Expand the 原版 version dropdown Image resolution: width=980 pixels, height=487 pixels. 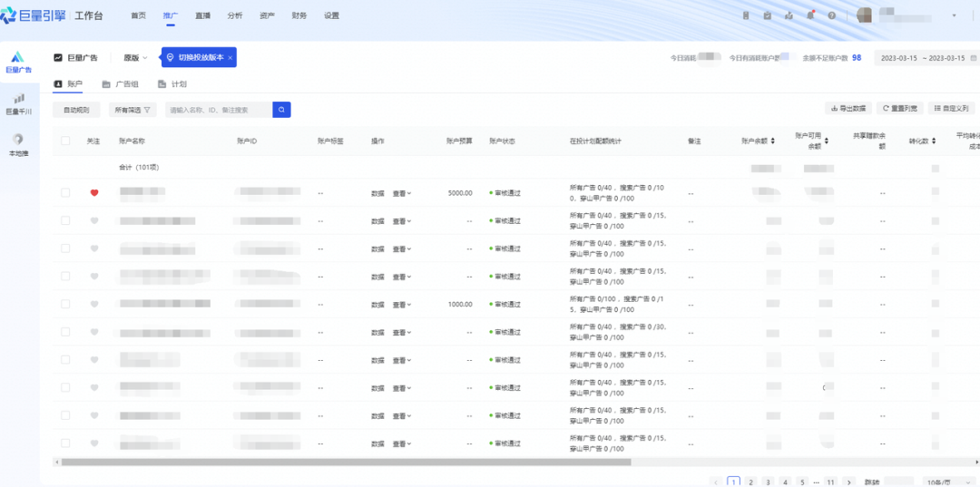tap(135, 57)
